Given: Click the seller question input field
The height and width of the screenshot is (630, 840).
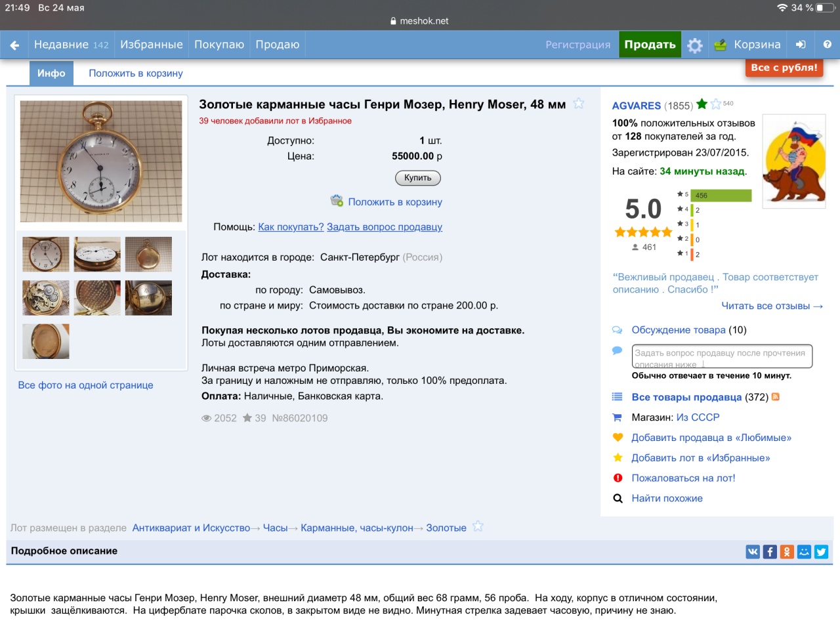Looking at the screenshot, I should (722, 356).
